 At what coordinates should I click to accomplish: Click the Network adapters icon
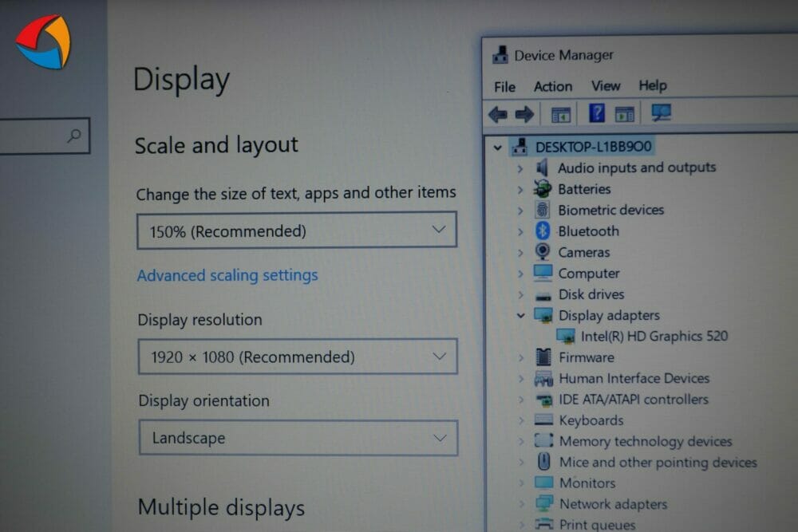tap(544, 503)
